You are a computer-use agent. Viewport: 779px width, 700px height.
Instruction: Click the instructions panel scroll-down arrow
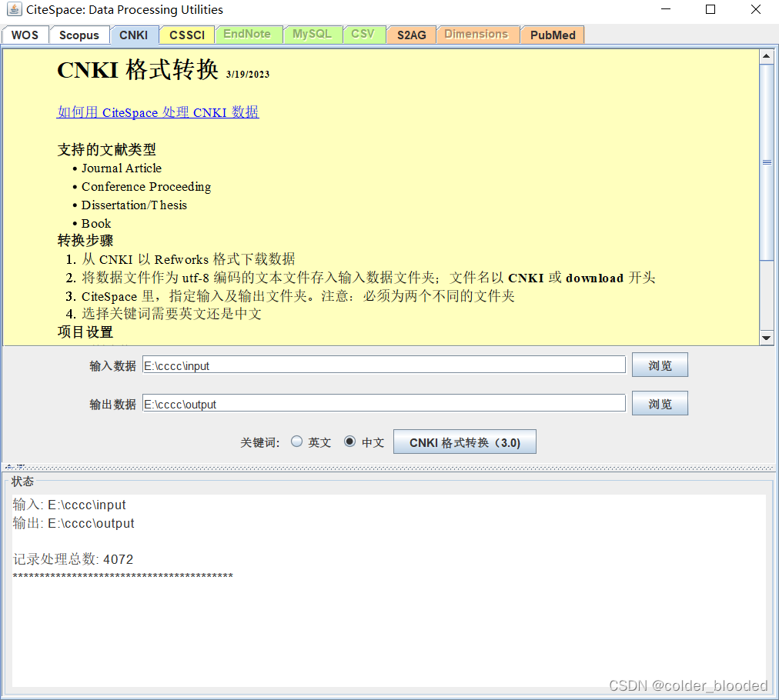[766, 338]
